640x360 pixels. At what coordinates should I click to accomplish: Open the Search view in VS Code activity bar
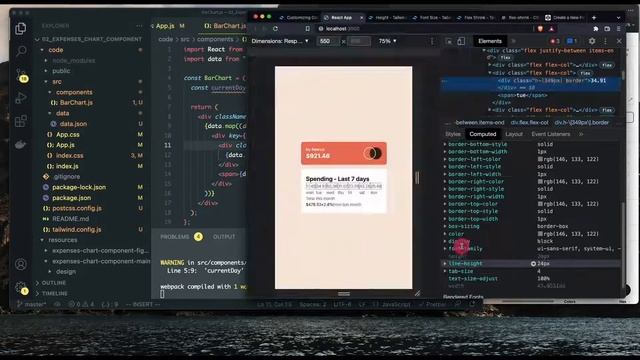point(20,51)
